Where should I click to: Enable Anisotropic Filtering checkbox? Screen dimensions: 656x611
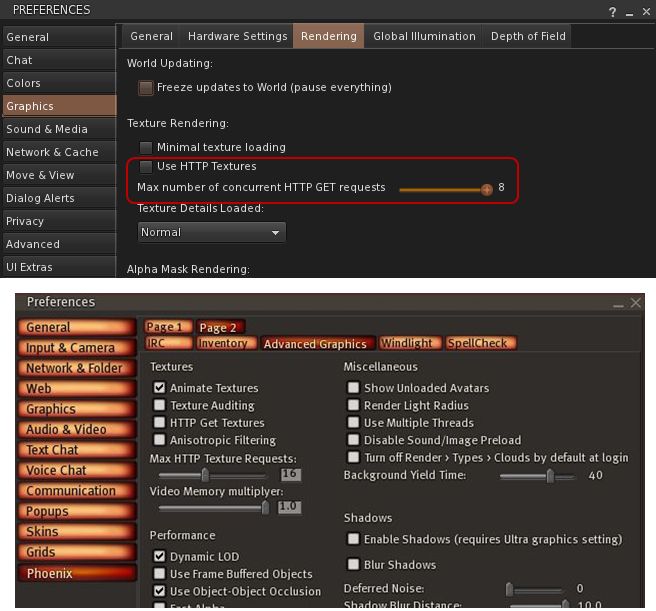click(x=159, y=440)
